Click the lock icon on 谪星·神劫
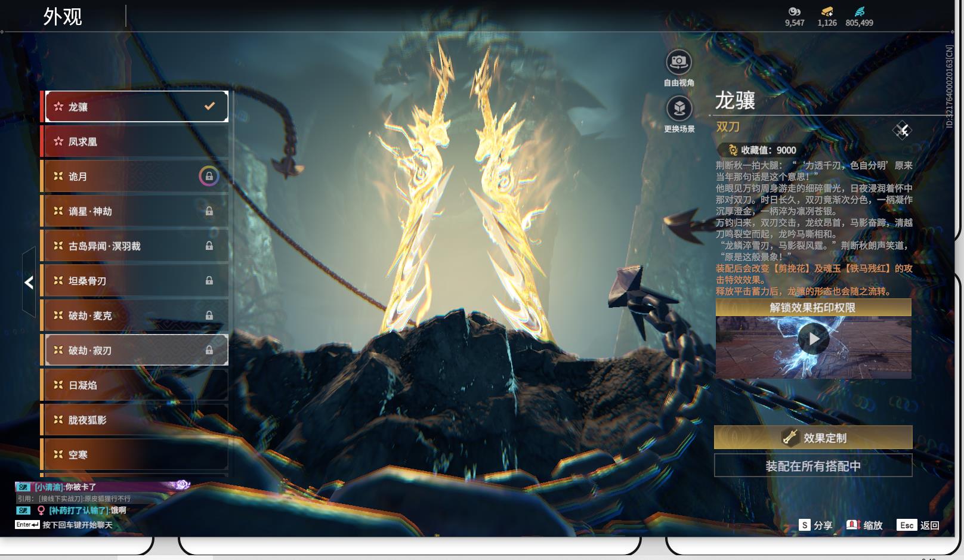 209,211
